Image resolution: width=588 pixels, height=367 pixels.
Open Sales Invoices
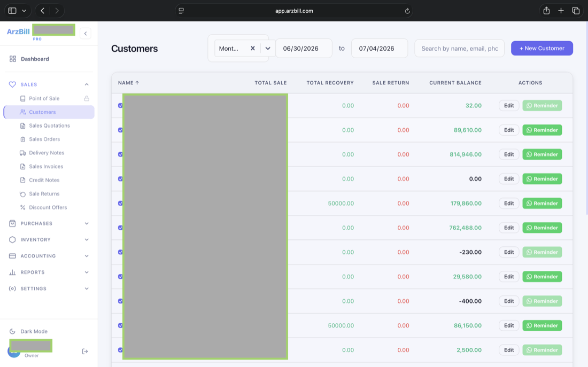(x=46, y=167)
